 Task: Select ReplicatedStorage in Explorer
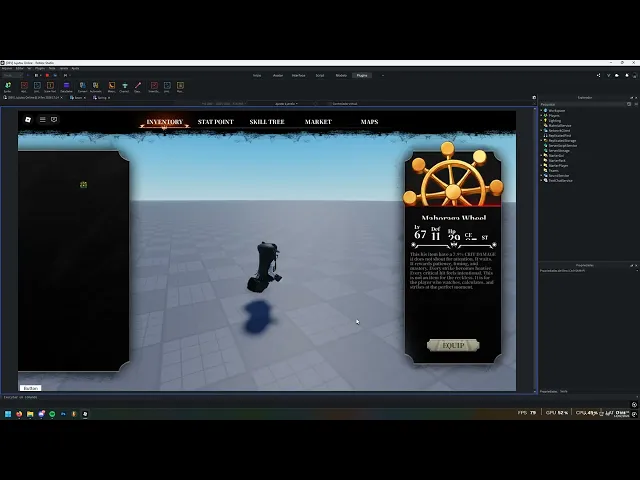[562, 140]
